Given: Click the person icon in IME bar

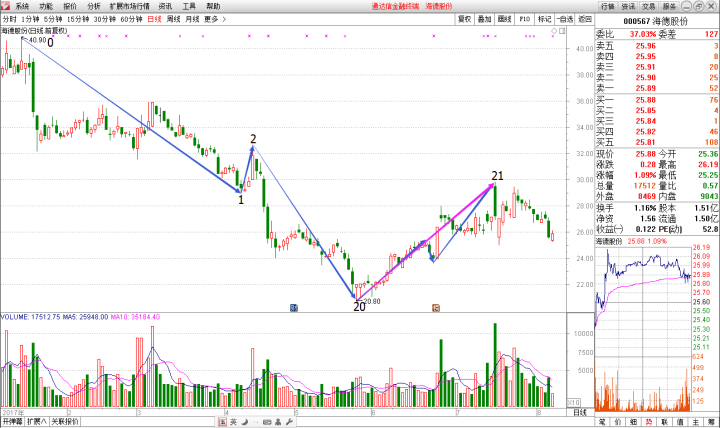Looking at the screenshot, I should pos(278,422).
